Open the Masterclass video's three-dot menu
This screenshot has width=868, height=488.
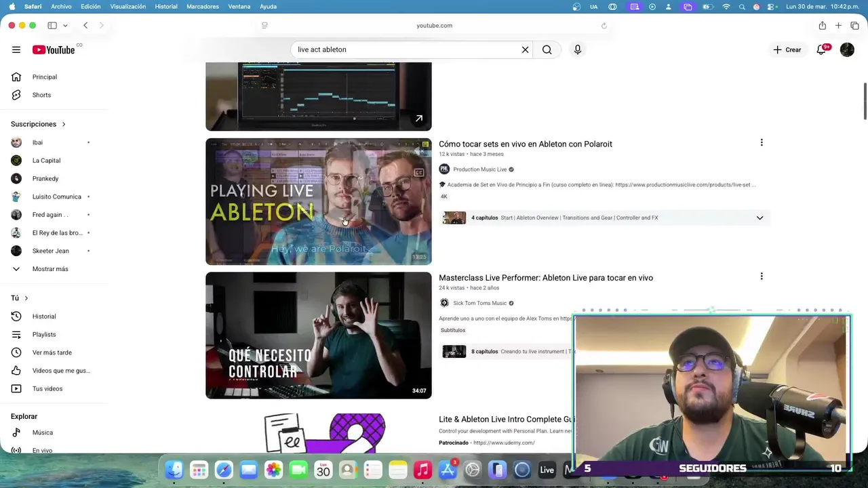(x=762, y=277)
